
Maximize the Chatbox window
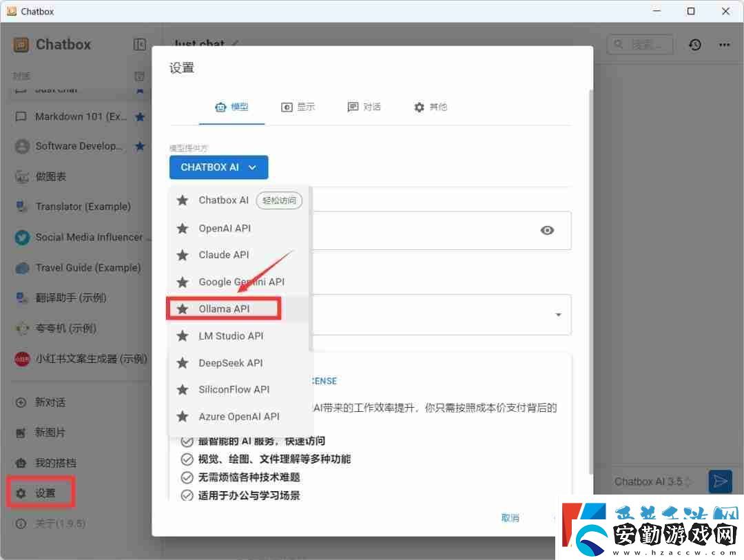point(691,11)
